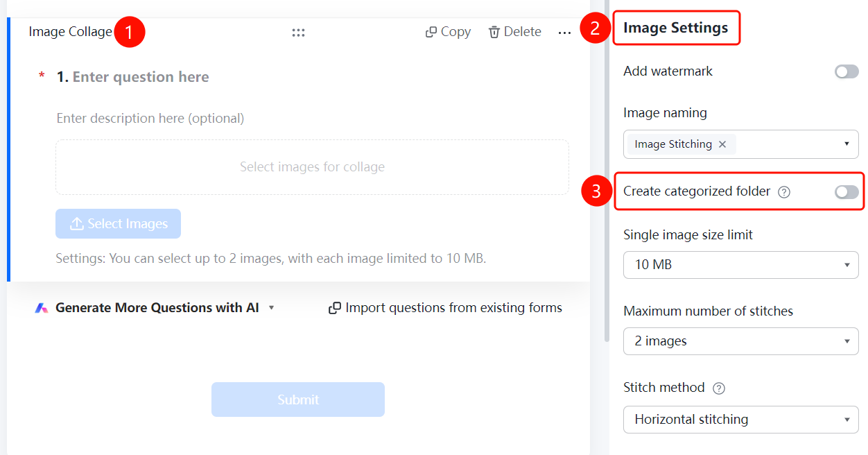This screenshot has width=868, height=455.
Task: Remove the Image Stitching naming tag
Action: click(x=722, y=144)
